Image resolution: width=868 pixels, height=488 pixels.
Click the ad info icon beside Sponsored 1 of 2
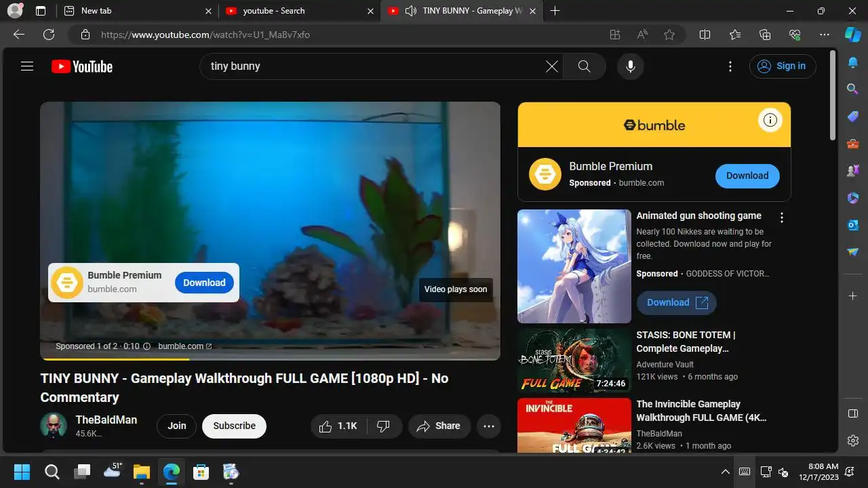tap(146, 346)
